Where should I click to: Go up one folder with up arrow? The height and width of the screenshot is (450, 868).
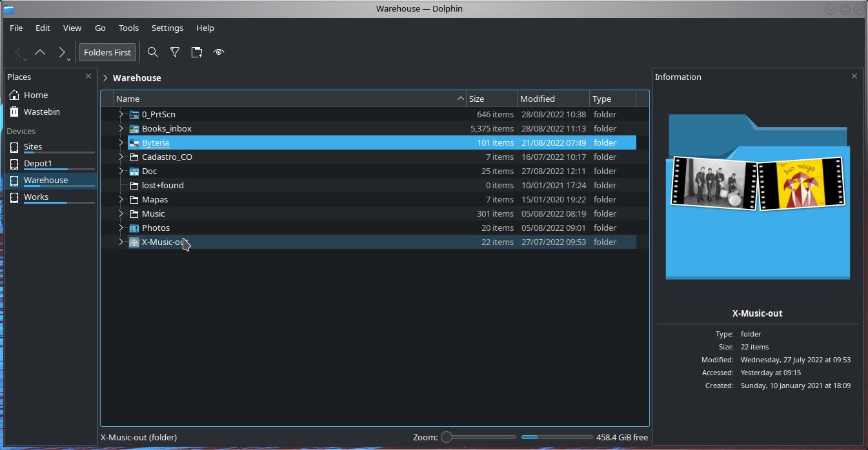point(40,52)
